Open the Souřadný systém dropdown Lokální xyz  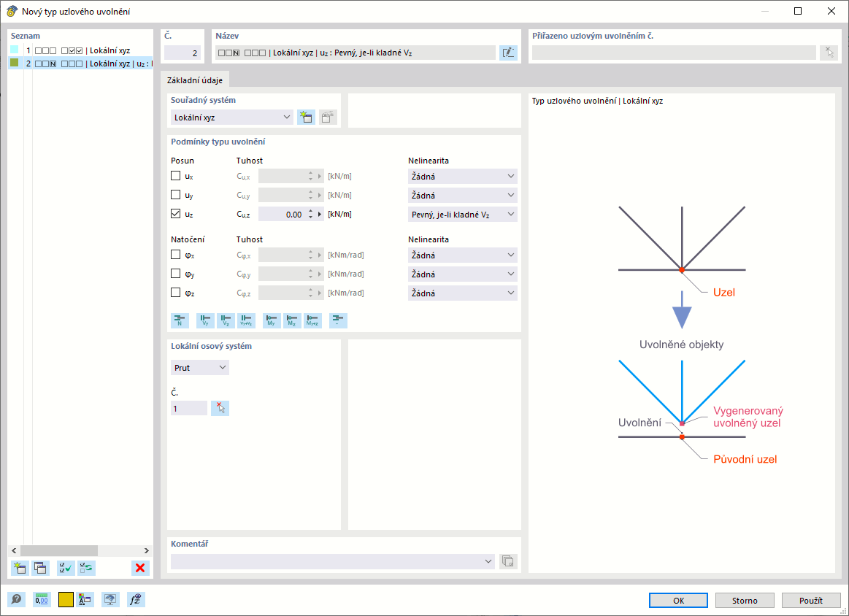(231, 118)
